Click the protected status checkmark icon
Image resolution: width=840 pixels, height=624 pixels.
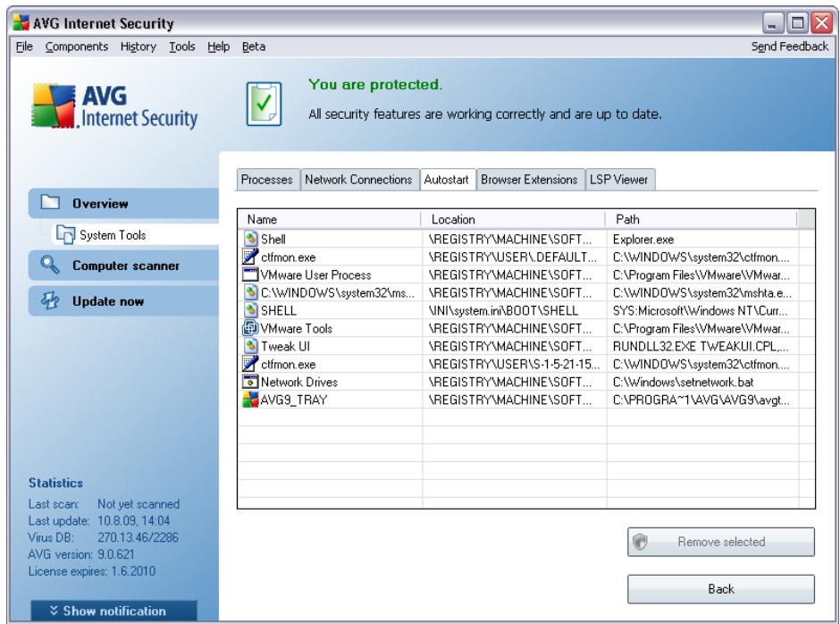[264, 104]
